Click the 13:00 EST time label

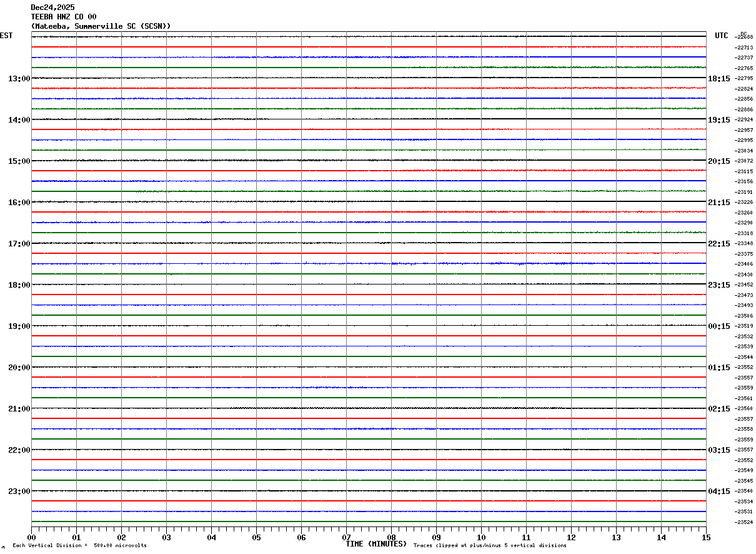click(19, 79)
